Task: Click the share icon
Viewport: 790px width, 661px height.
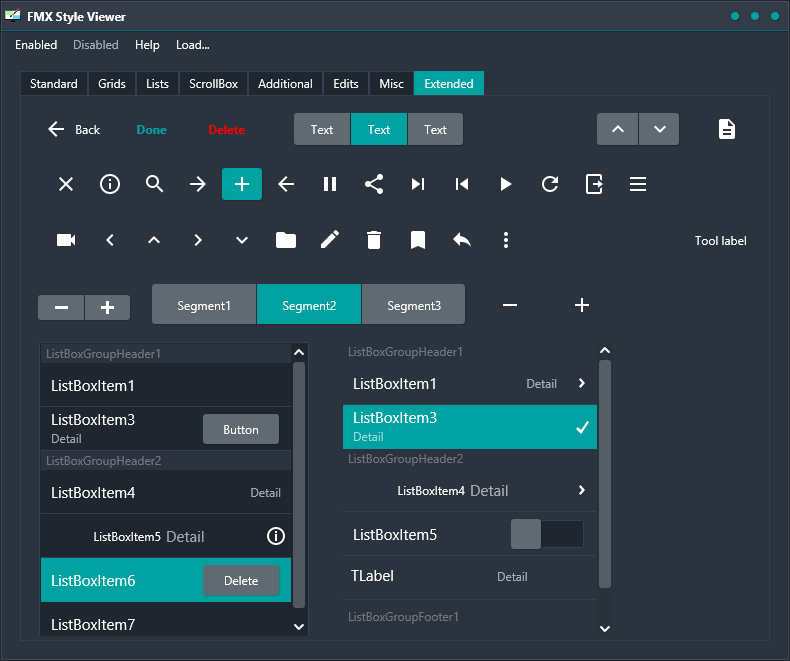Action: (x=374, y=184)
